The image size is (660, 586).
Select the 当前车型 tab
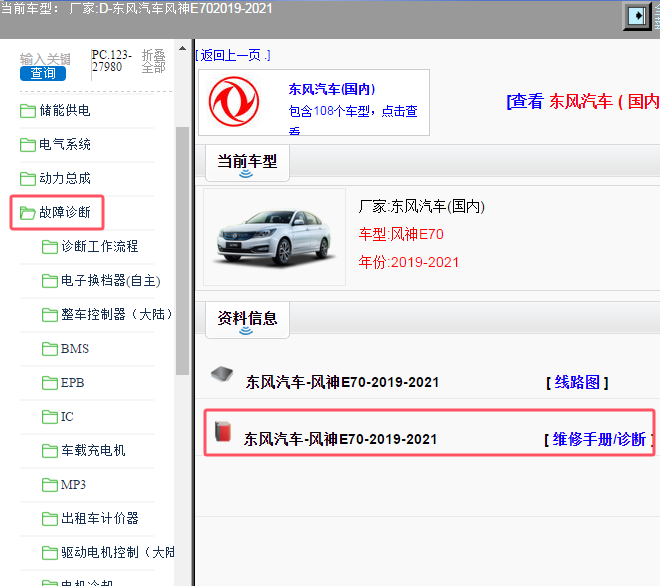click(x=247, y=163)
